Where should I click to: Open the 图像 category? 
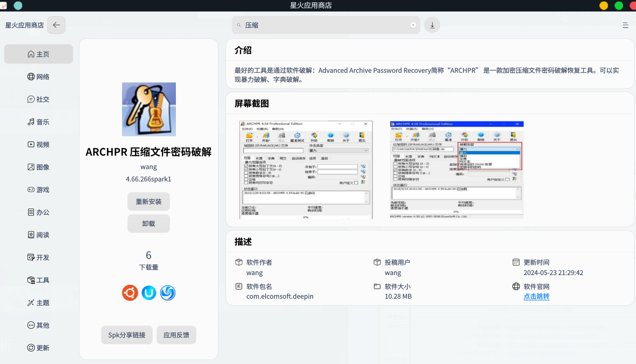point(38,167)
